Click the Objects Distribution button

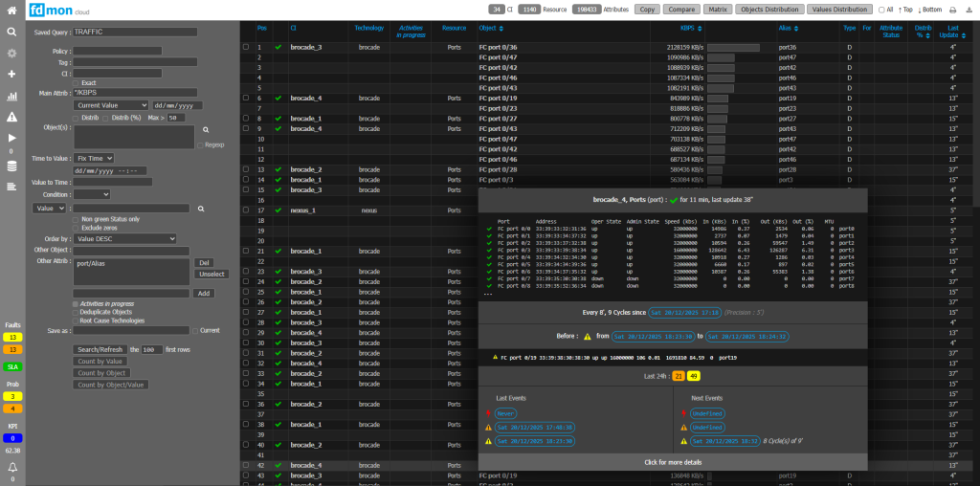point(768,9)
